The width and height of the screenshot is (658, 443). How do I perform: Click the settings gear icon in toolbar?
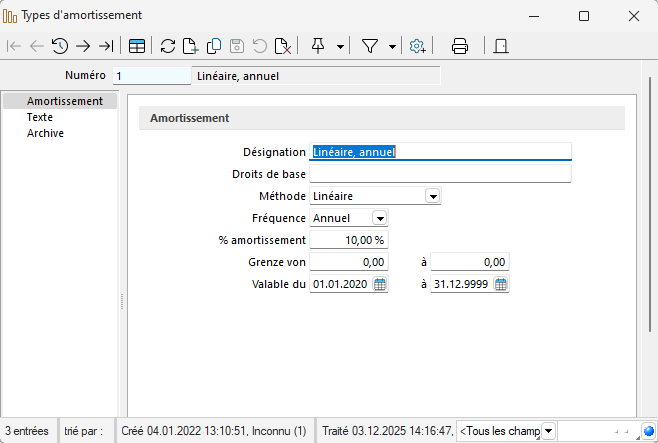418,46
